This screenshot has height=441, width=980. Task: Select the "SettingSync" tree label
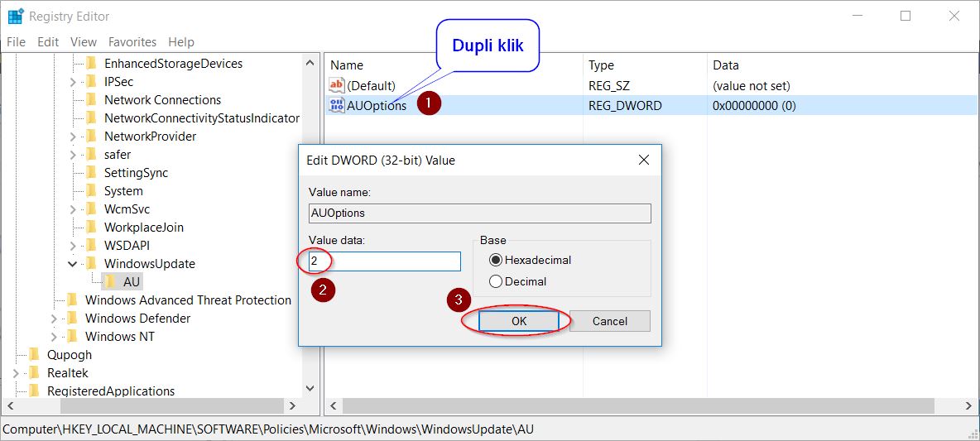[x=137, y=172]
